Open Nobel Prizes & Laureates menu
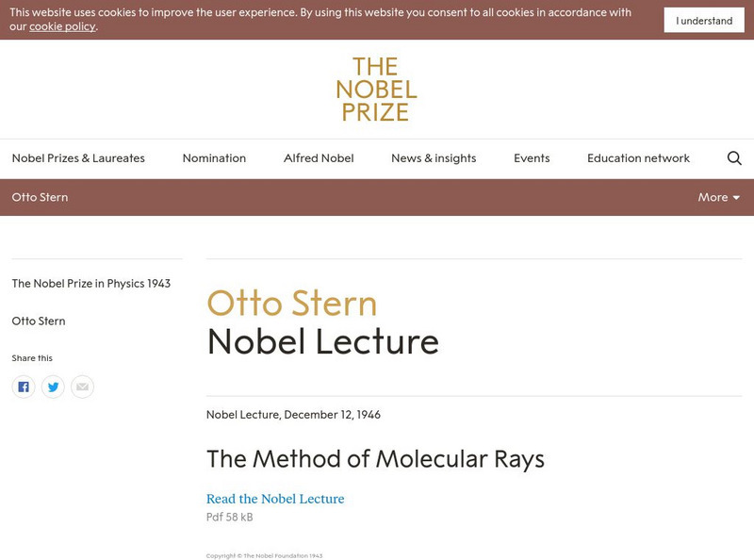Image resolution: width=754 pixels, height=560 pixels. [x=78, y=158]
